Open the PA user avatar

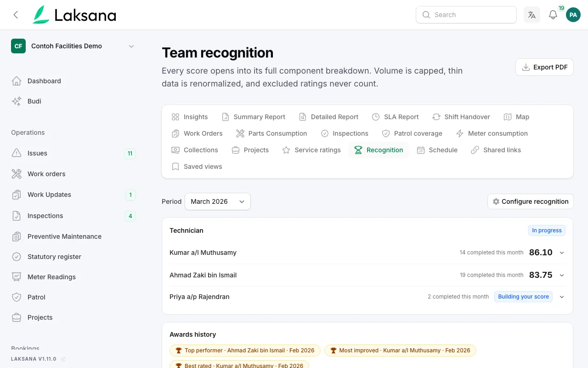pos(573,15)
